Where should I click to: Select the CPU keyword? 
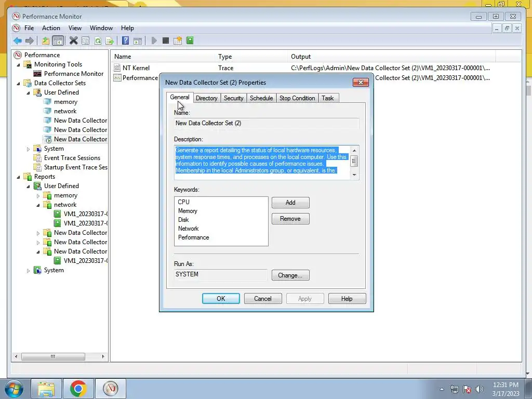click(183, 202)
